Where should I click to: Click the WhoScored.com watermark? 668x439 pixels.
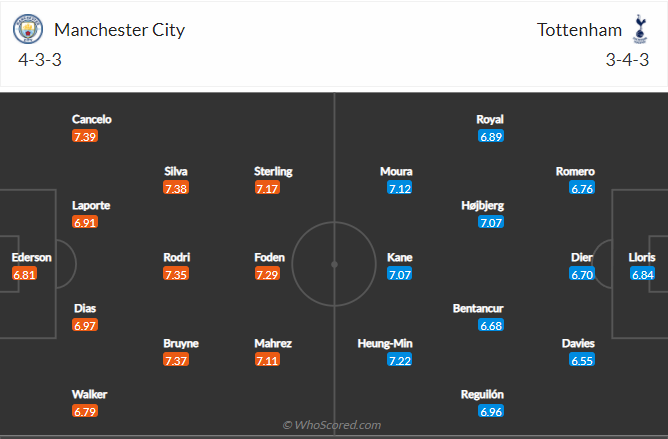point(331,425)
